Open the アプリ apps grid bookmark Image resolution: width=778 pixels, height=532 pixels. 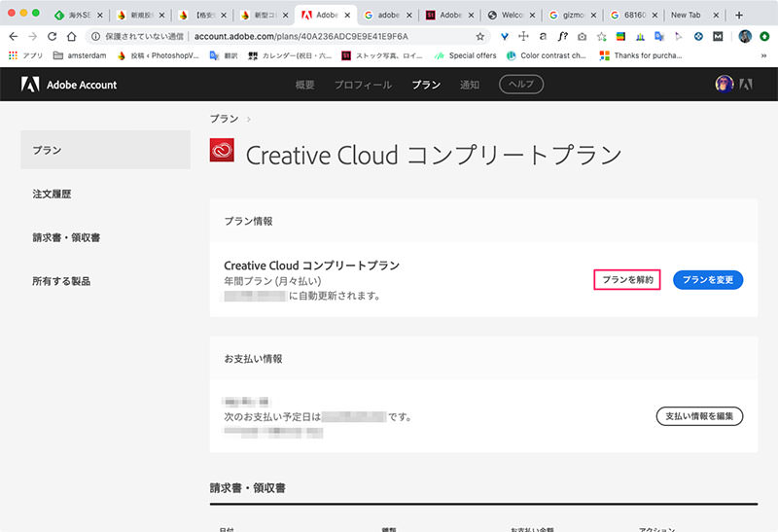(x=26, y=55)
